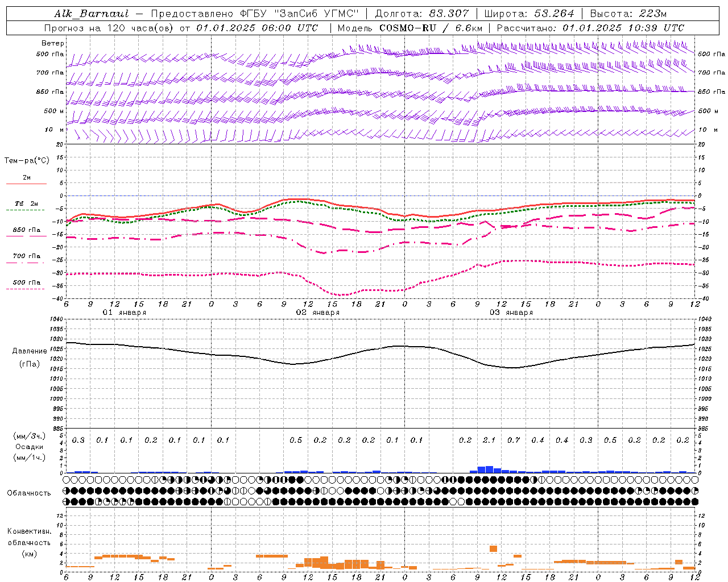Click the model label "COSMO-RU / 6.6км"

431,28
